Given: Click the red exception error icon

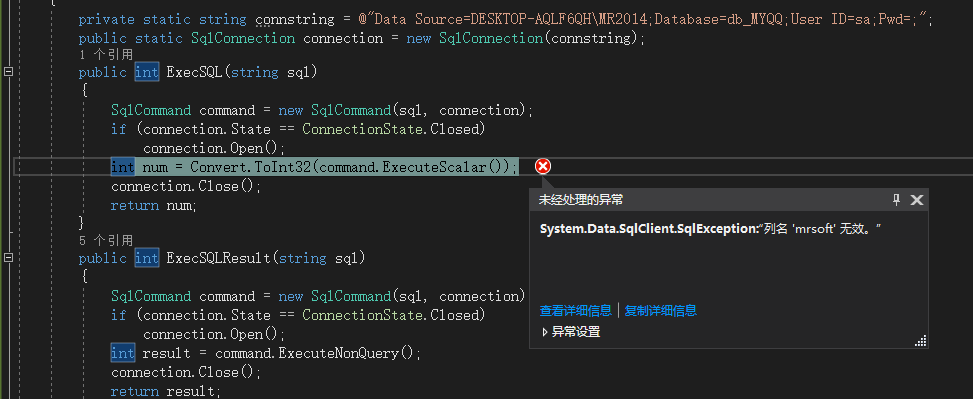Looking at the screenshot, I should [542, 166].
